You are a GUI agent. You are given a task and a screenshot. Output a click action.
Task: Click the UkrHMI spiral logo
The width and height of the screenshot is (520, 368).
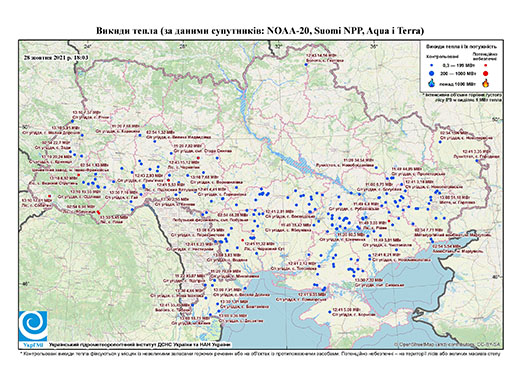33,327
